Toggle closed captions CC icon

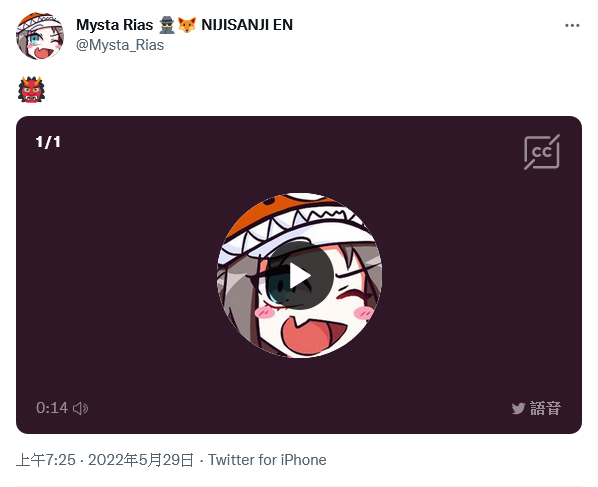[x=542, y=152]
